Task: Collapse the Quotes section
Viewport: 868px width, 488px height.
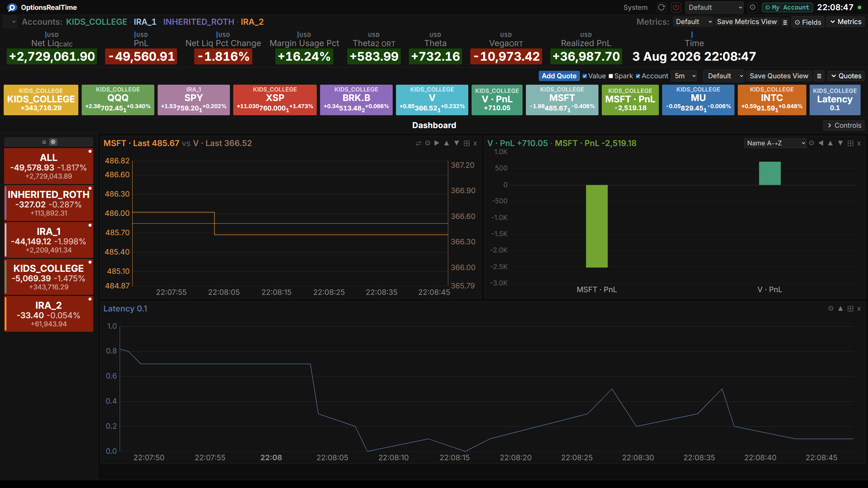Action: 846,76
